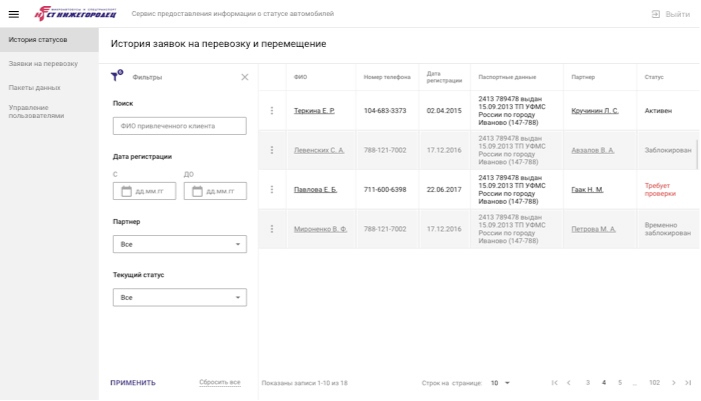Open Заявки на перевозку in sidebar
701x401 pixels.
(43, 63)
